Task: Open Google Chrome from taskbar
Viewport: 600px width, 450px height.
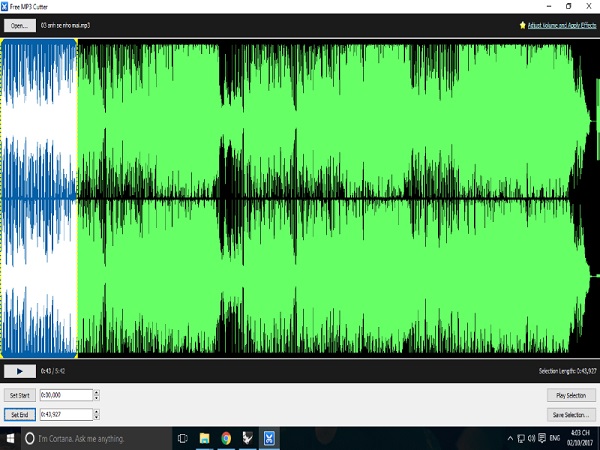Action: tap(226, 439)
